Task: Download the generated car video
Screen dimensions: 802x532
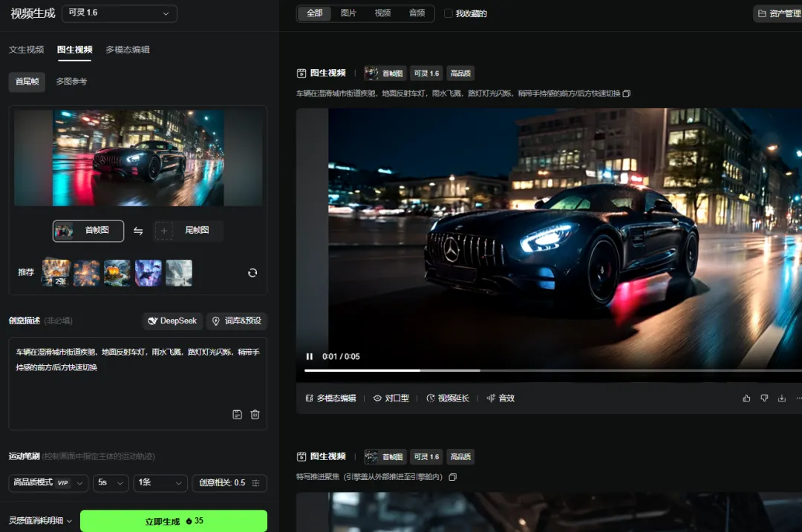Action: (x=781, y=398)
